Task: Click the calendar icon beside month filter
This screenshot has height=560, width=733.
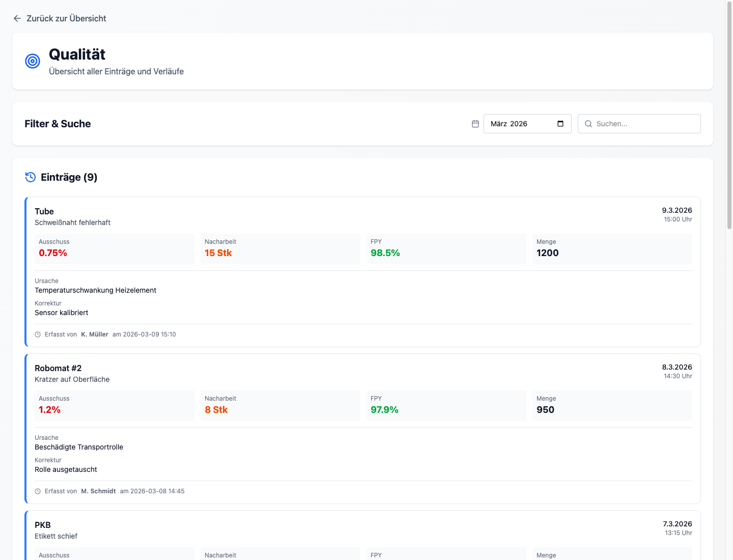Action: (475, 124)
